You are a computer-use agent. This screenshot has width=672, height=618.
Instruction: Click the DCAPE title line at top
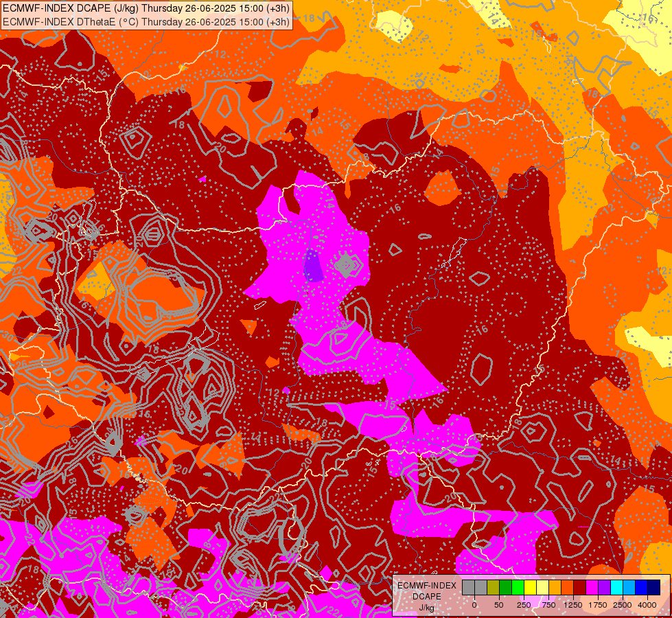(x=146, y=8)
